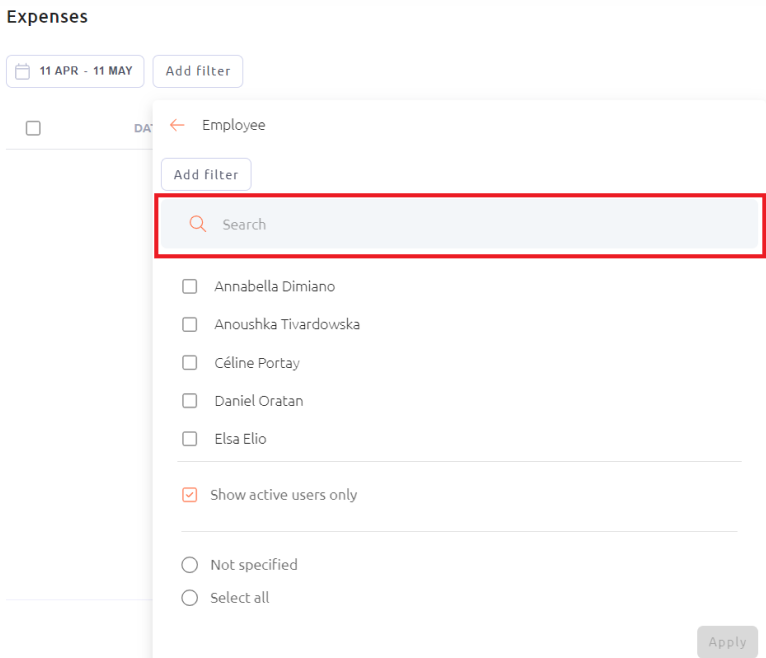Click the Apply button
Viewport: 766px width, 658px height.
pyautogui.click(x=727, y=642)
